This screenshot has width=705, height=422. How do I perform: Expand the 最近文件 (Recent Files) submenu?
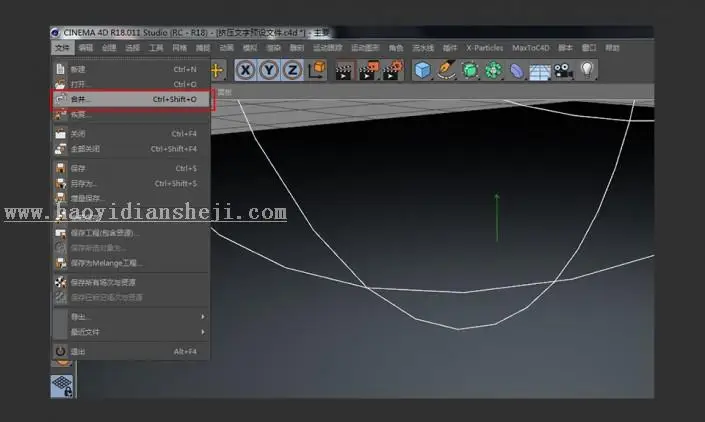click(131, 332)
